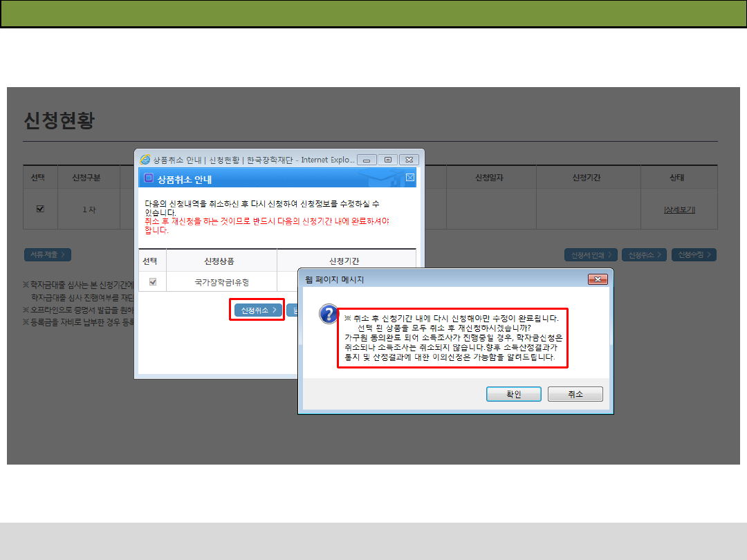Toggle the checkbox for 국가장학금I유형
The height and width of the screenshot is (560, 747).
(x=153, y=281)
